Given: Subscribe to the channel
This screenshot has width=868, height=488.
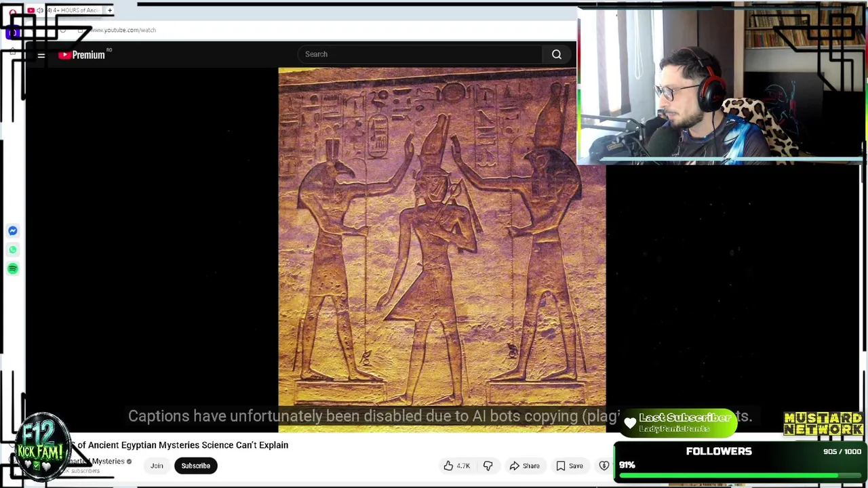Looking at the screenshot, I should coord(195,466).
